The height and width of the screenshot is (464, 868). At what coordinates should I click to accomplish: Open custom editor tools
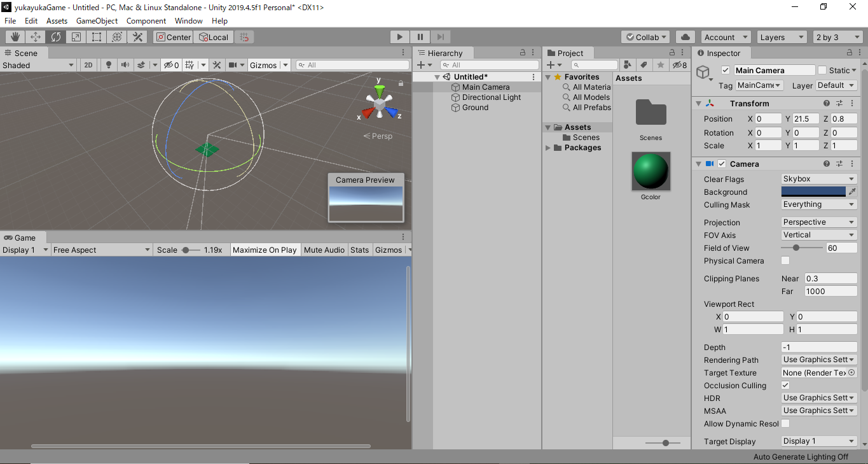tap(137, 37)
